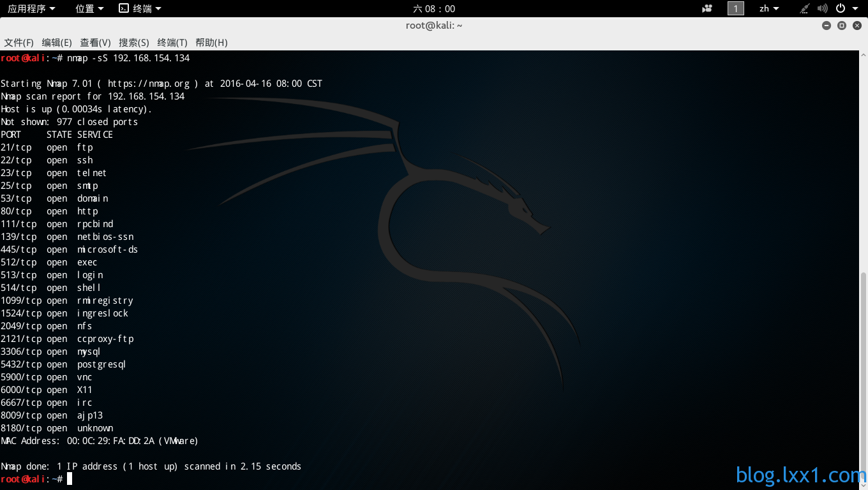
Task: Click the 'Host is up' latency line
Action: (x=77, y=109)
